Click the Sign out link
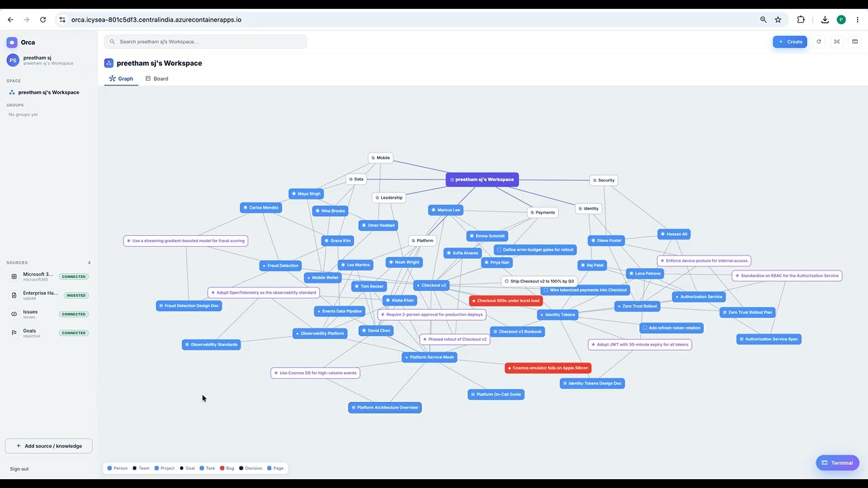This screenshot has height=488, width=868. click(x=19, y=469)
